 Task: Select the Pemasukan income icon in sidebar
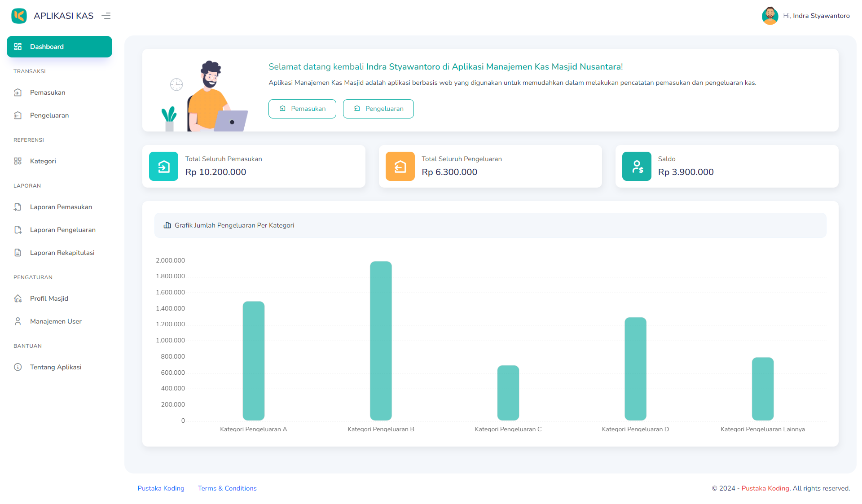coord(18,92)
